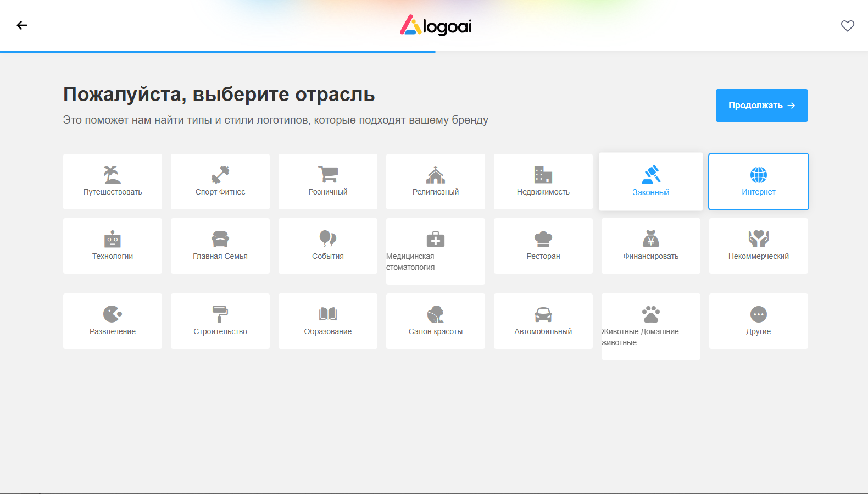The image size is (868, 494).
Task: Select the paint roller Строительство icon
Action: pyautogui.click(x=220, y=314)
